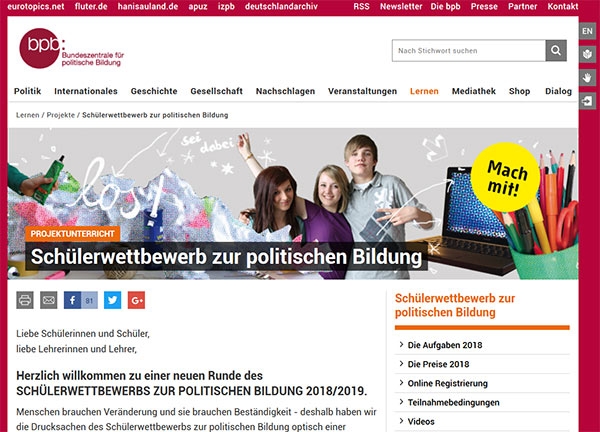Open sign language hand icon
Screen dimensions: 600x432
587,78
